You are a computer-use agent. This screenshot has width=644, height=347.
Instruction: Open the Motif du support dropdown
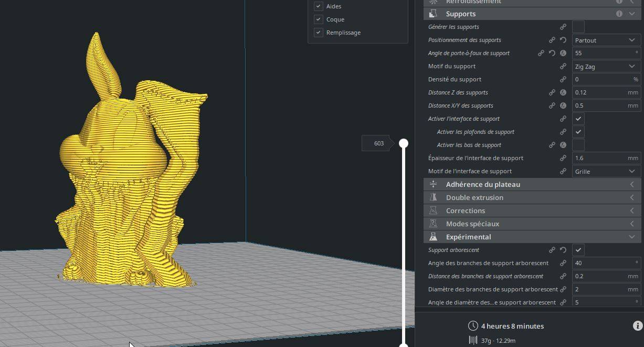[606, 66]
